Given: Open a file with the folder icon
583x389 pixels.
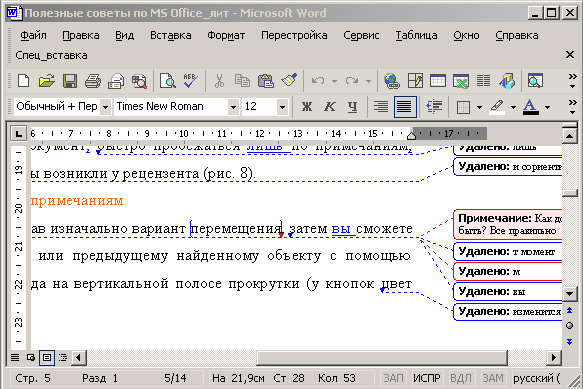Looking at the screenshot, I should pyautogui.click(x=46, y=80).
